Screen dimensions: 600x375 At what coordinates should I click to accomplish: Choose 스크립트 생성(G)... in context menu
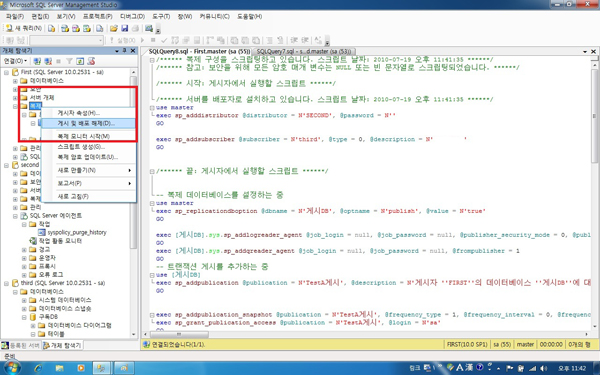88,147
